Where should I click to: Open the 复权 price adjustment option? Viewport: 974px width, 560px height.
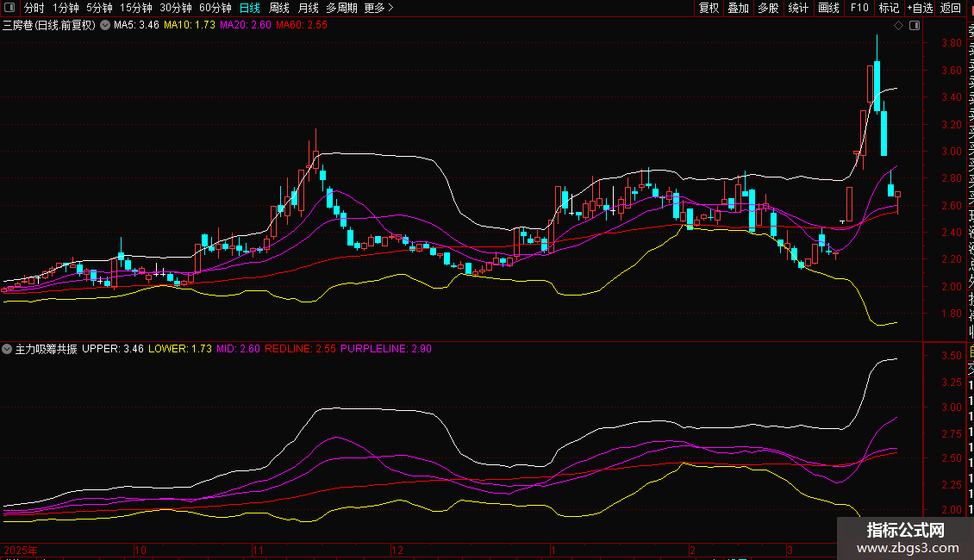coord(709,8)
